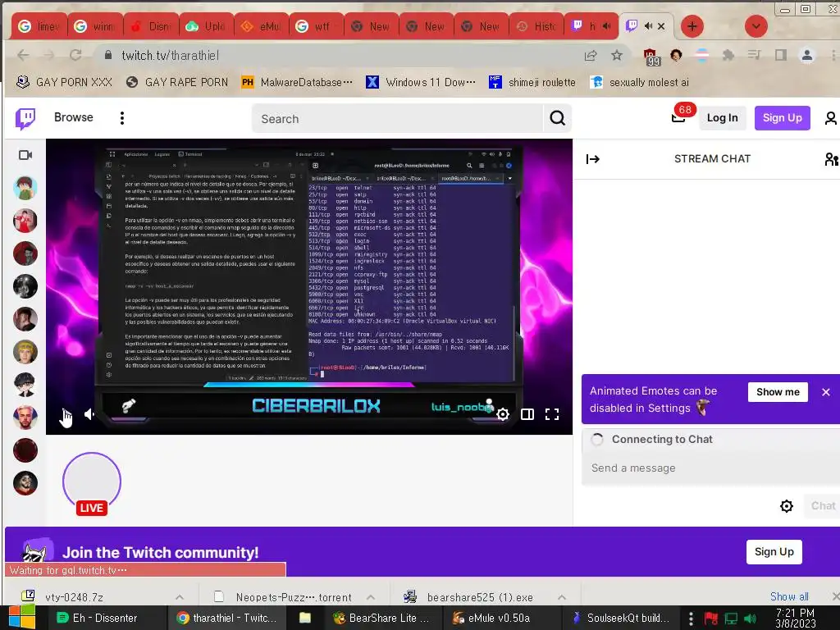Image resolution: width=840 pixels, height=630 pixels.
Task: Open chat settings gear
Action: [x=786, y=506]
